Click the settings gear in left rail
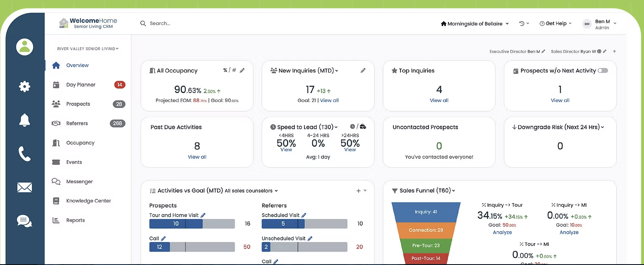Image resolution: width=644 pixels, height=265 pixels. click(24, 87)
